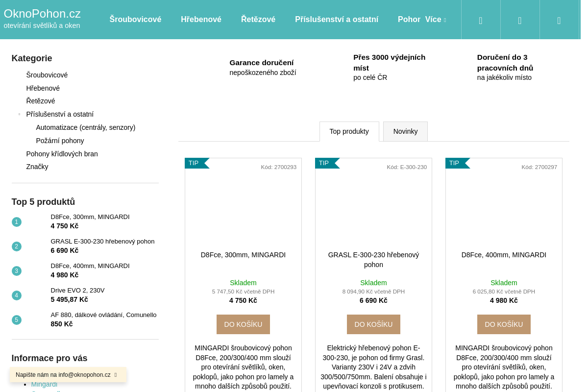This screenshot has width=588, height=392.
Task: Open Příslušenství a ostatní sidebar category
Action: click(x=60, y=114)
